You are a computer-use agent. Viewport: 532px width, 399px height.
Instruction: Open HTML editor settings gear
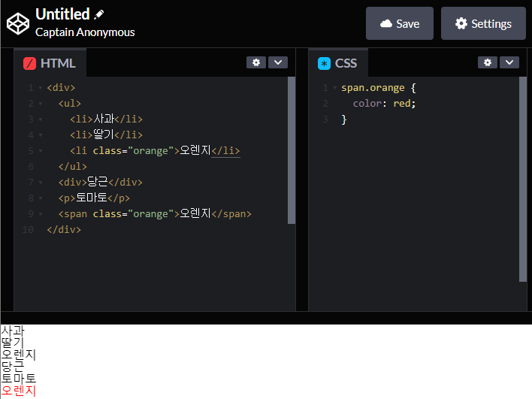[256, 62]
